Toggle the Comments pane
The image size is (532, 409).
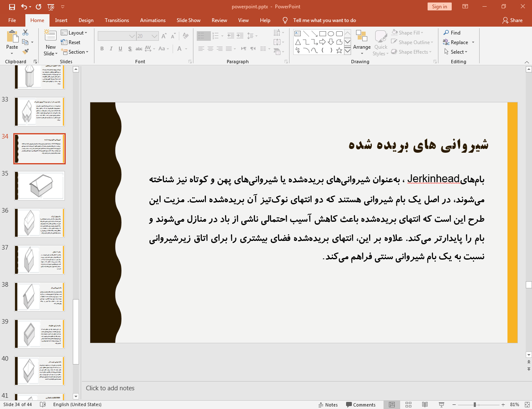[361, 404]
